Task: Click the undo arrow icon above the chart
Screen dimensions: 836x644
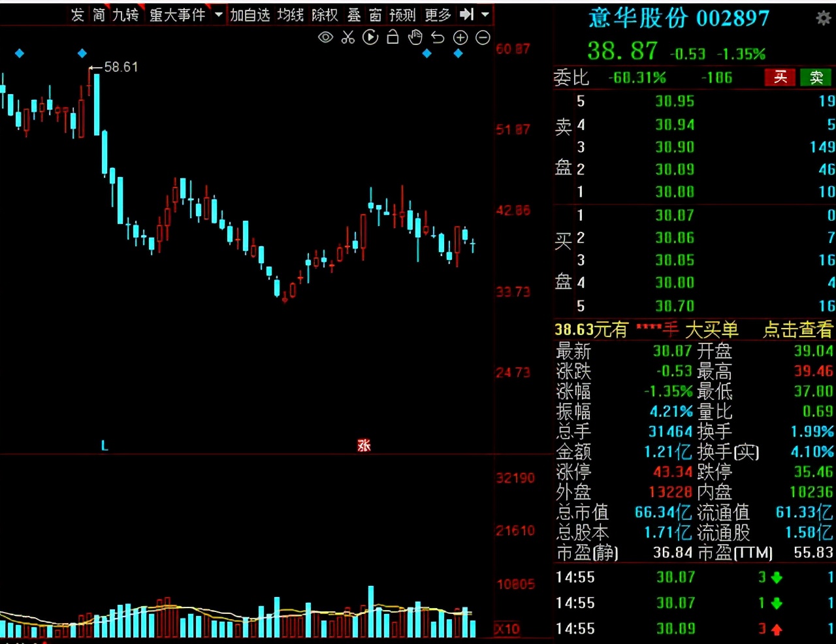Action: [438, 37]
